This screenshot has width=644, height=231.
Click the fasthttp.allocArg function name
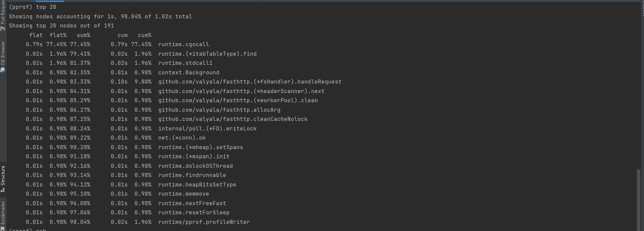tap(219, 110)
